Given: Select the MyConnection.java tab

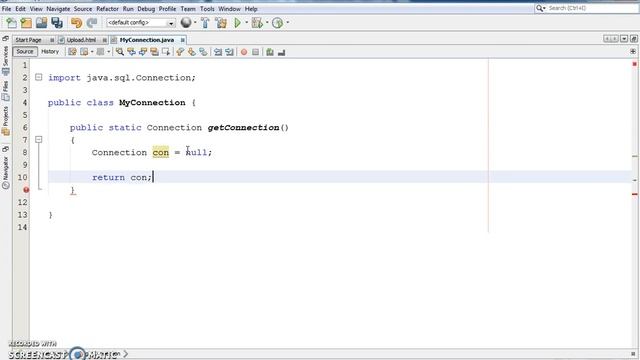Looking at the screenshot, I should tap(147, 40).
